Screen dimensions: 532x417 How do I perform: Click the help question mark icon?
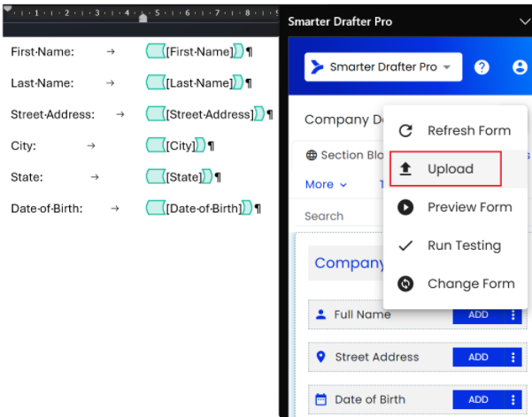point(482,66)
